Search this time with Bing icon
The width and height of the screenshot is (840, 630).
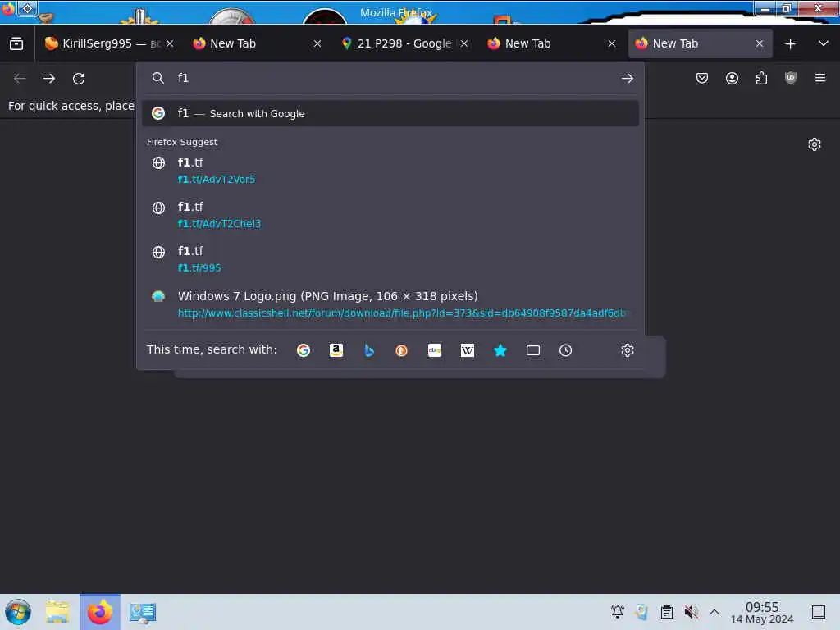368,350
